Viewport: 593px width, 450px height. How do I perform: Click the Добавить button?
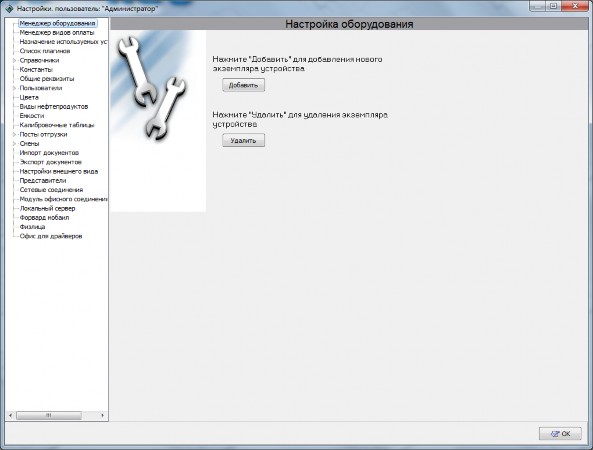[x=243, y=85]
